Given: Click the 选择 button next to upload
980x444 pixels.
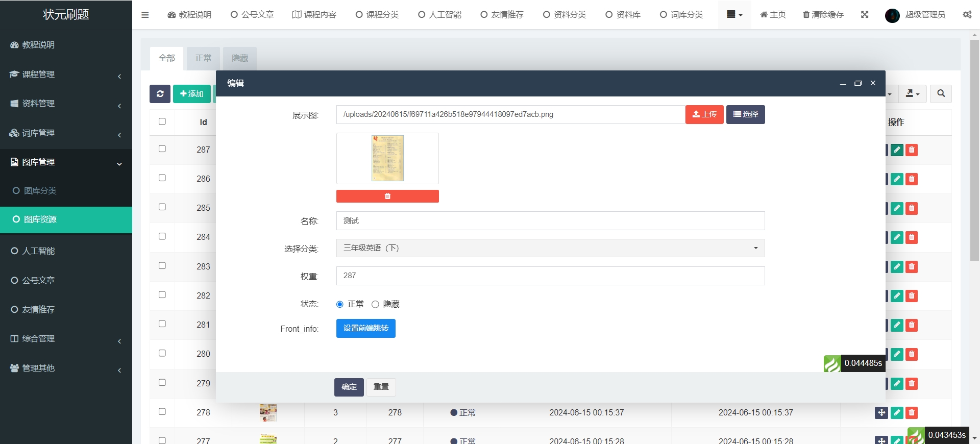Looking at the screenshot, I should pos(746,114).
